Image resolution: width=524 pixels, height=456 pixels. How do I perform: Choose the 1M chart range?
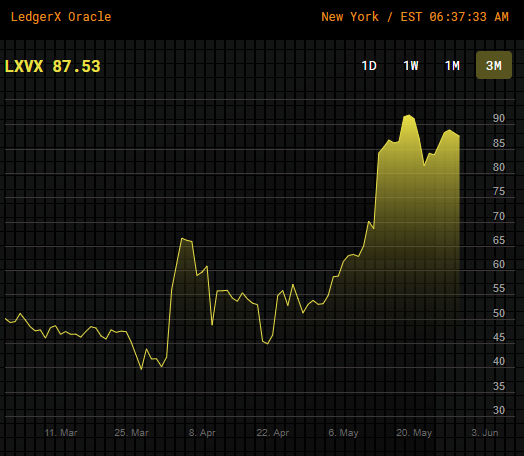[x=452, y=65]
